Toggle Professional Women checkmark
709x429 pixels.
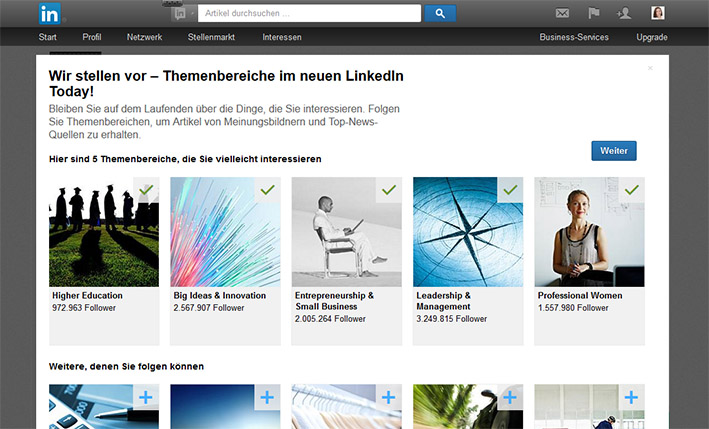[632, 190]
